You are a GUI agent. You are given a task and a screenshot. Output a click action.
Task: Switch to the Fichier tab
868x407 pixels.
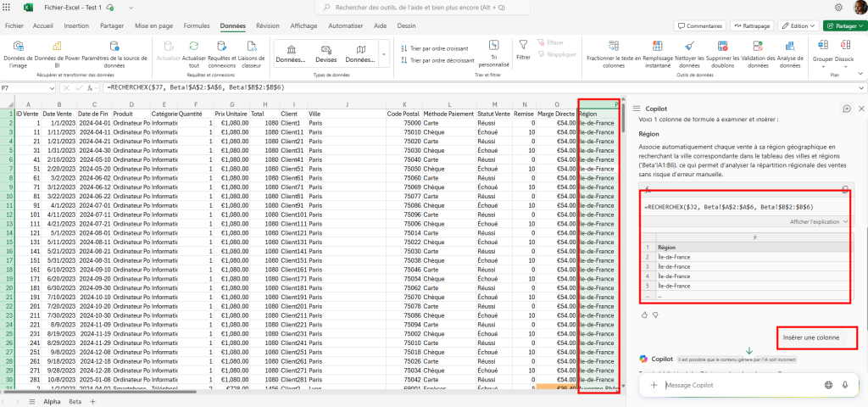[14, 25]
